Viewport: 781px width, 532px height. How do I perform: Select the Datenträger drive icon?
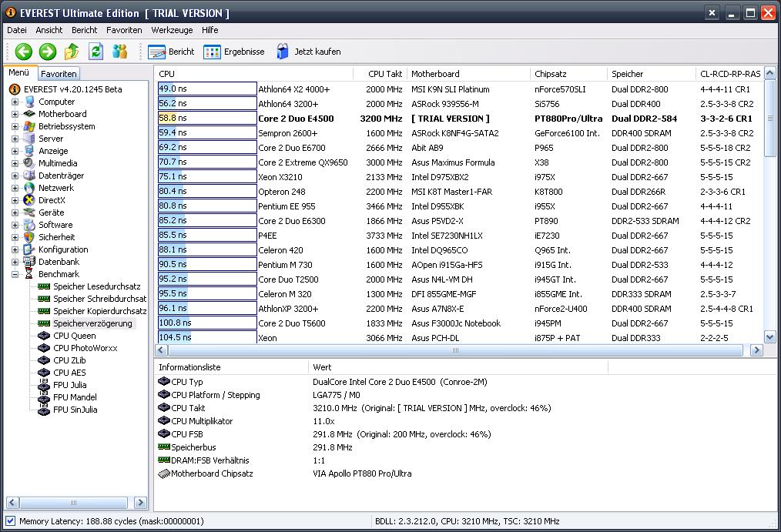30,176
